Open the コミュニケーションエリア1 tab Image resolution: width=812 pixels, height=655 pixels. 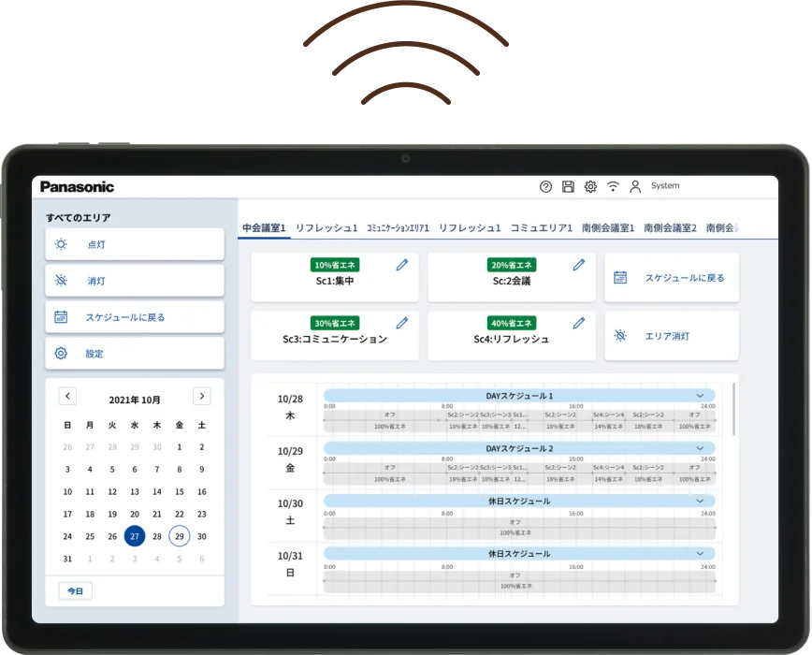coord(399,227)
